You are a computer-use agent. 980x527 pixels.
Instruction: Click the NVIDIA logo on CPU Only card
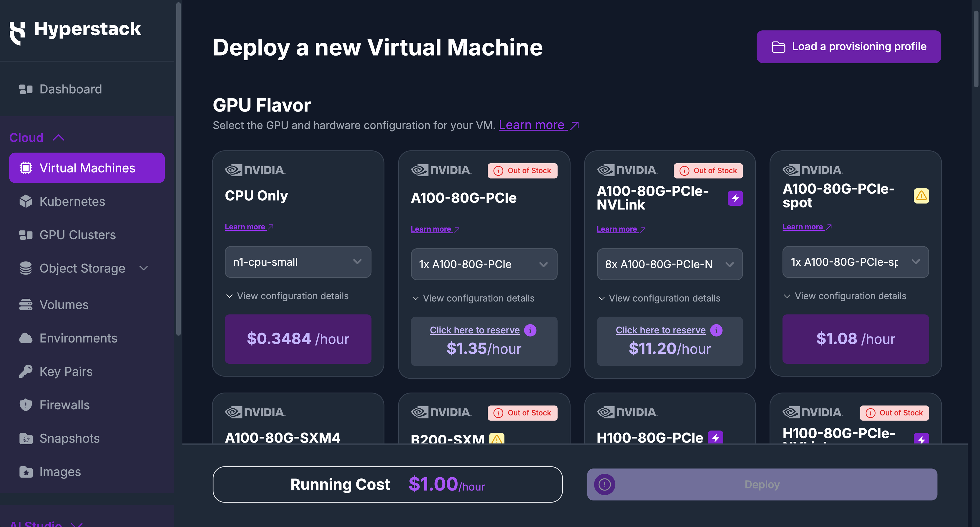255,170
